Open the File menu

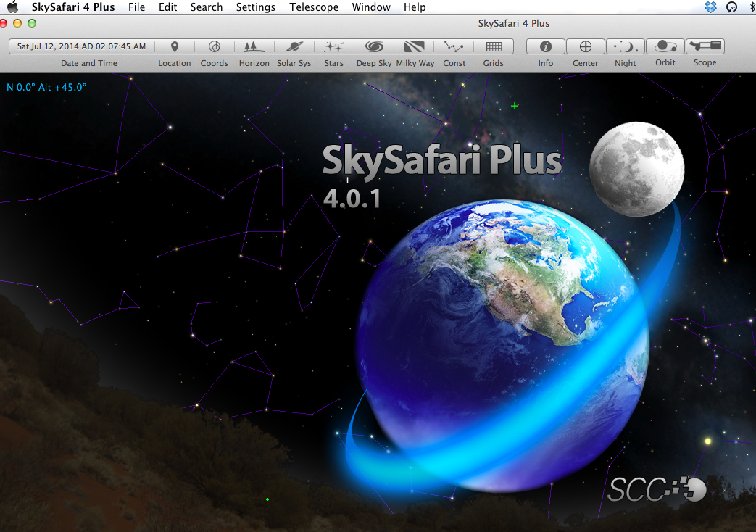point(136,7)
